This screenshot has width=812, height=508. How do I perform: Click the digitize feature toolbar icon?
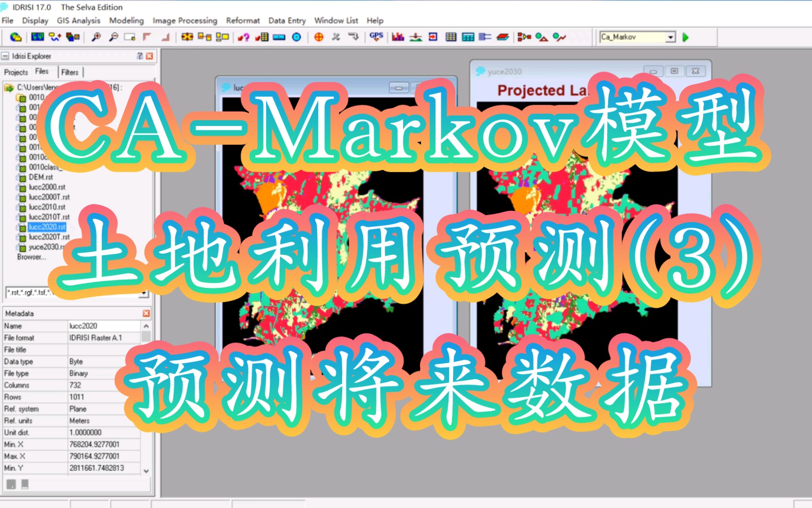click(55, 37)
